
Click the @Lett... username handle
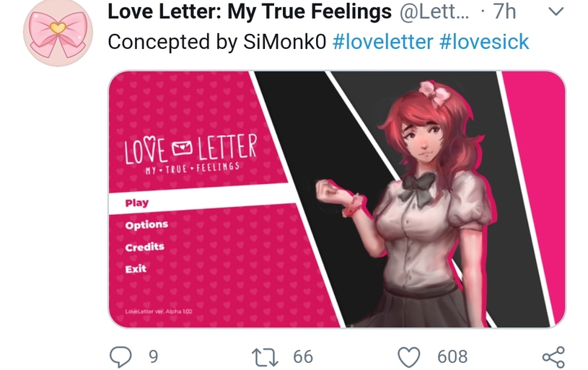point(434,12)
